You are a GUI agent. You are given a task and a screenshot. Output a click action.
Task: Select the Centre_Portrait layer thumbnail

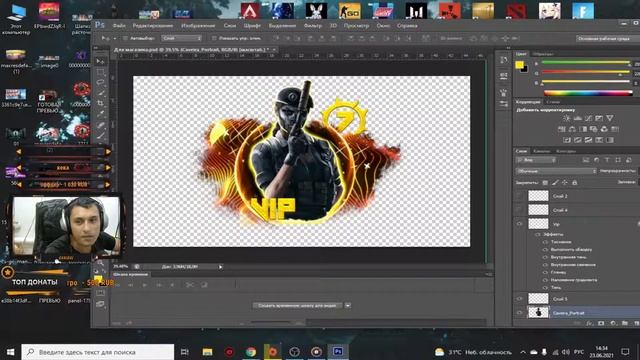538,313
